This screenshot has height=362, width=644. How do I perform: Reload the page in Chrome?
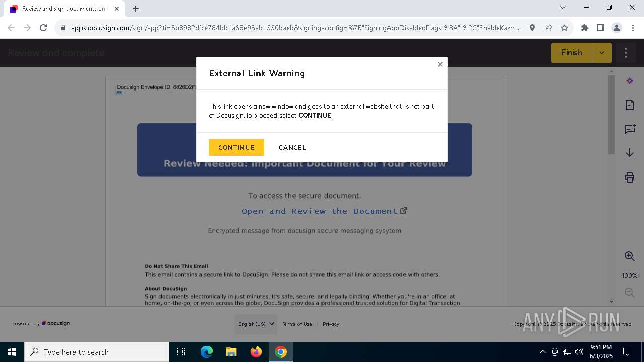43,28
